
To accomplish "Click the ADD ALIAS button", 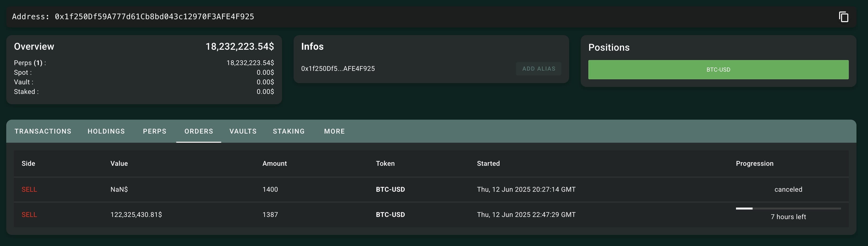I will (x=538, y=69).
